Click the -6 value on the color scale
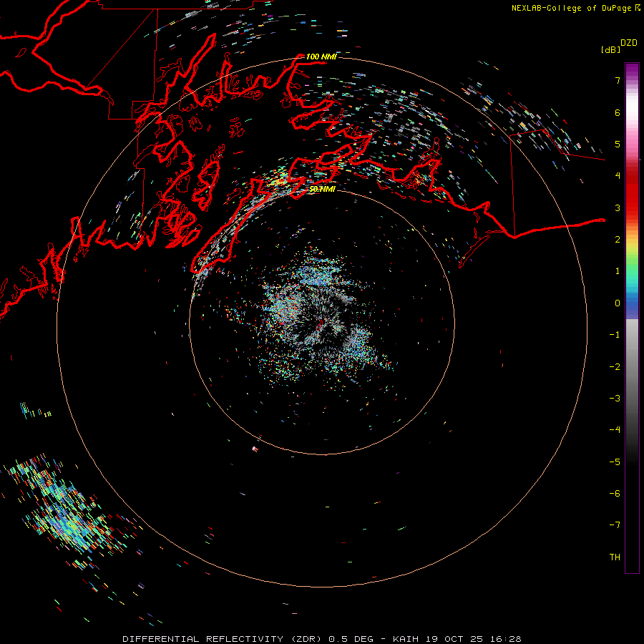The image size is (644, 644). point(615,494)
